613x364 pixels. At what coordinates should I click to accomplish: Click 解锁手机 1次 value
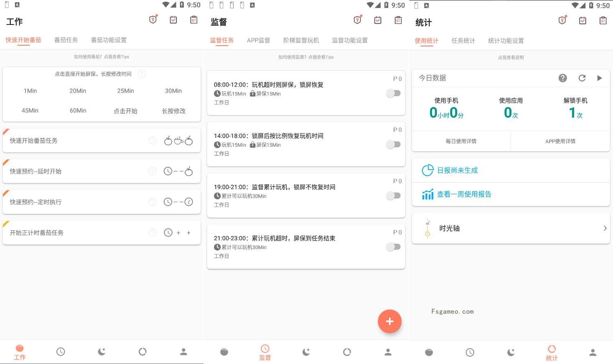(575, 113)
